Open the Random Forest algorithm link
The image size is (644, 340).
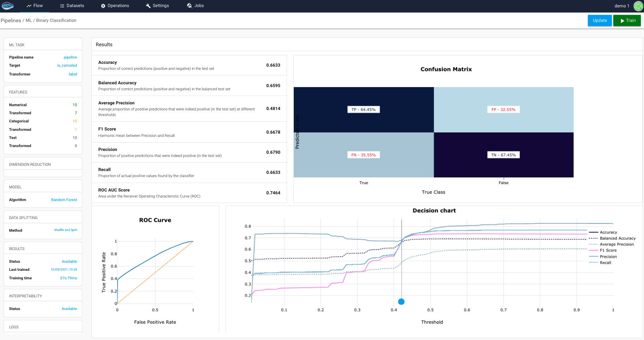point(64,200)
